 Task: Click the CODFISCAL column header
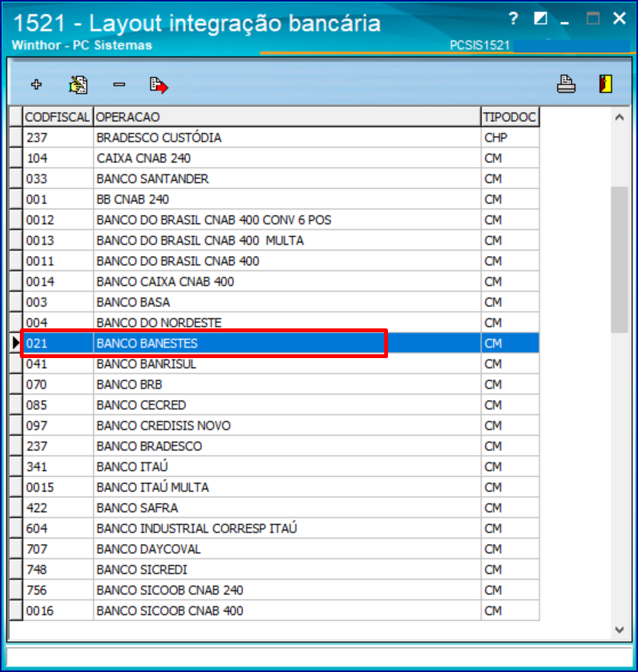57,117
